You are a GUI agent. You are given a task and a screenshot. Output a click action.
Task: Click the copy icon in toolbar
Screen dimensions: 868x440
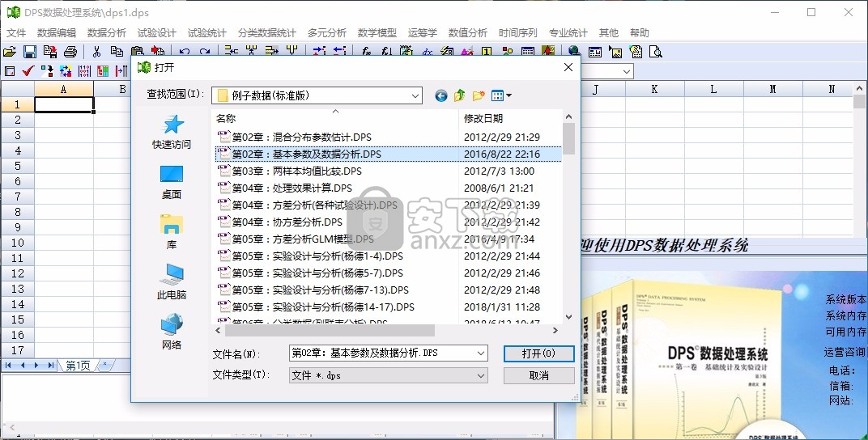tap(117, 52)
